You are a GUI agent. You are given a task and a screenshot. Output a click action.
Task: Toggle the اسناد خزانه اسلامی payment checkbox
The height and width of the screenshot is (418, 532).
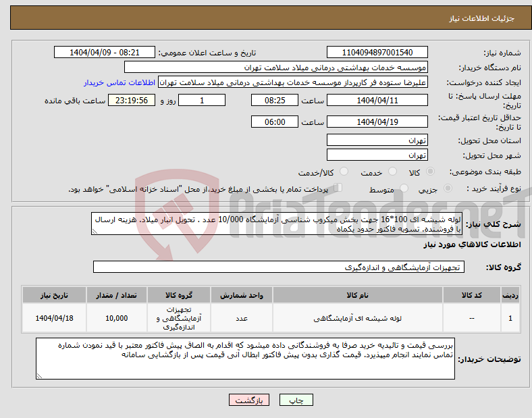(x=338, y=188)
